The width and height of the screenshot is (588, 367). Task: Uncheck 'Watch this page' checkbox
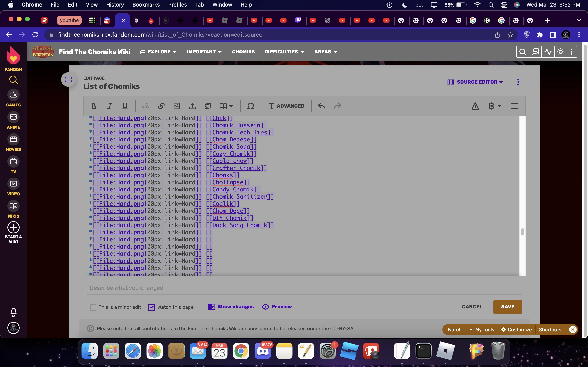[x=152, y=307]
